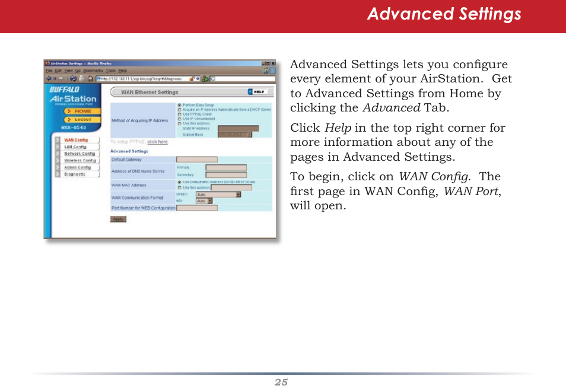Click the Print icon in browser toolbar
566x392 pixels.
82,78
